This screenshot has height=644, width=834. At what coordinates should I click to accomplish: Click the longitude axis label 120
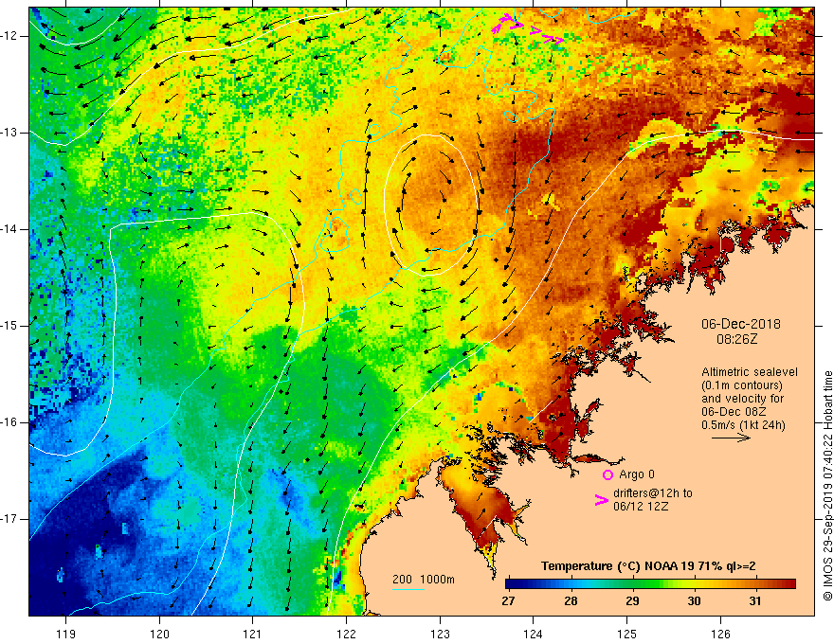click(159, 634)
